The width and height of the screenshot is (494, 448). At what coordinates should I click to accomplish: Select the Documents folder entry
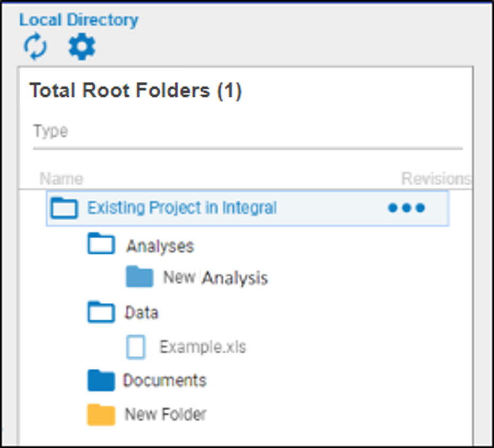click(x=165, y=380)
